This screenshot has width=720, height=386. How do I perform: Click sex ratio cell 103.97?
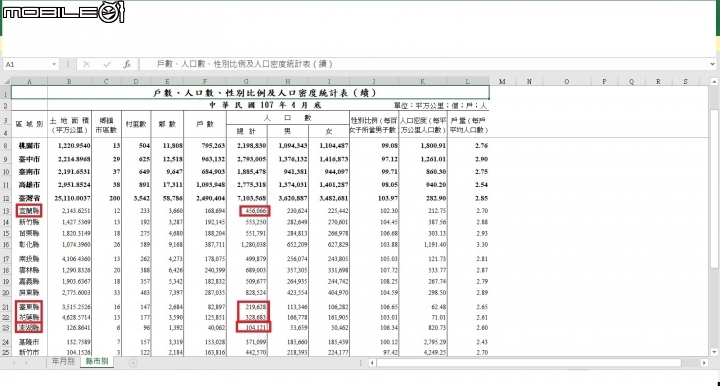(x=374, y=199)
